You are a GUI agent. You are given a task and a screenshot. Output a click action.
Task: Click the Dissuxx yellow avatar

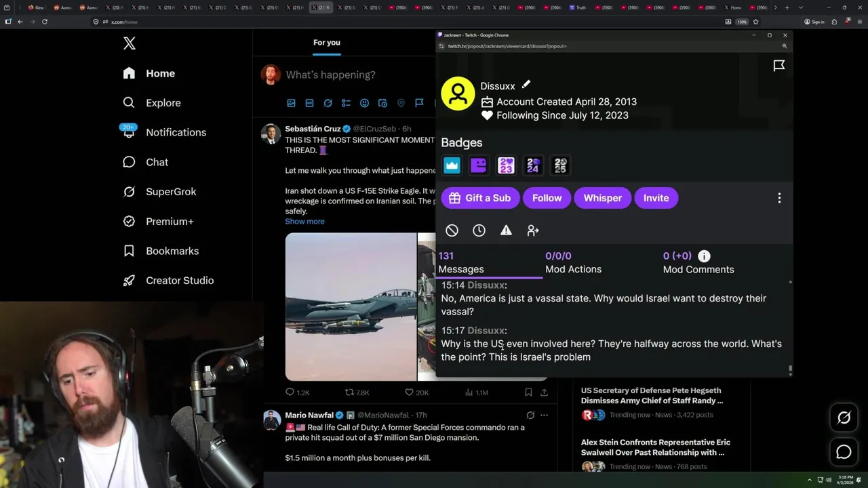coord(458,94)
